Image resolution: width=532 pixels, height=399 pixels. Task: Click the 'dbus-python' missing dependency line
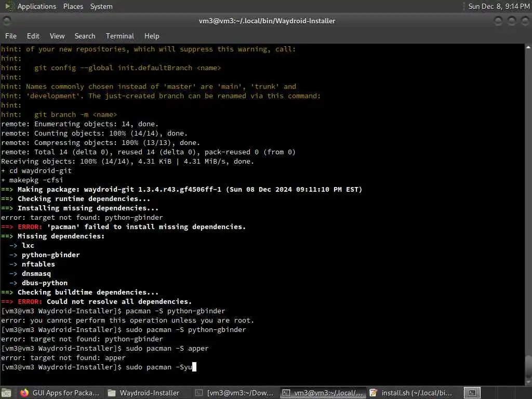click(45, 283)
